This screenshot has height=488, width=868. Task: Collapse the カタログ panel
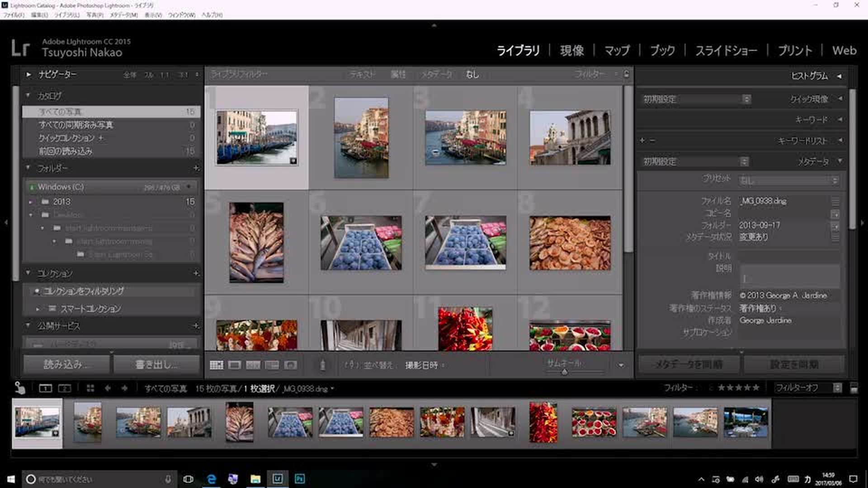pos(28,95)
